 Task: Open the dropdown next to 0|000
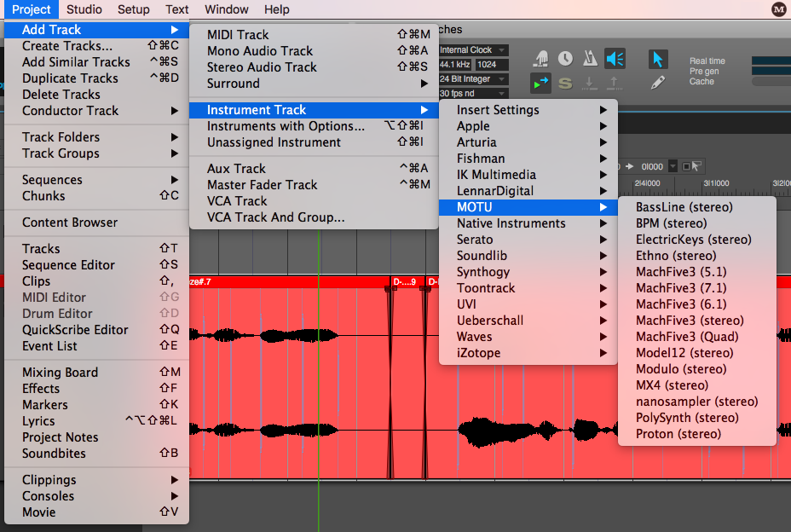673,166
